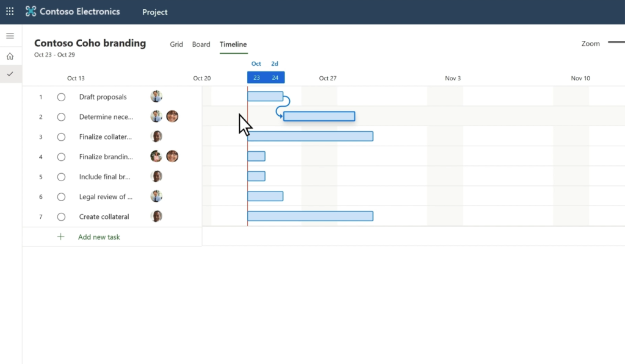The width and height of the screenshot is (625, 364).
Task: Select the highlighted Oct 23-24 date range
Action: pyautogui.click(x=266, y=77)
